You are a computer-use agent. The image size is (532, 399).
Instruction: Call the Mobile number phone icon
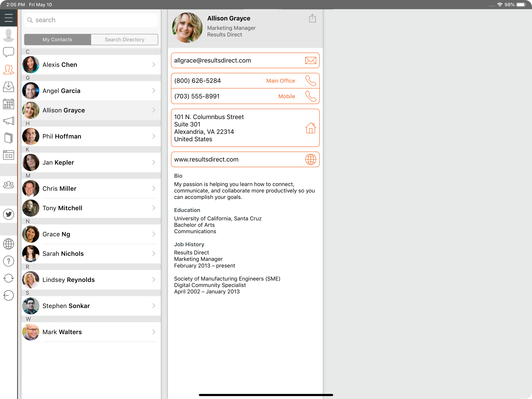310,96
